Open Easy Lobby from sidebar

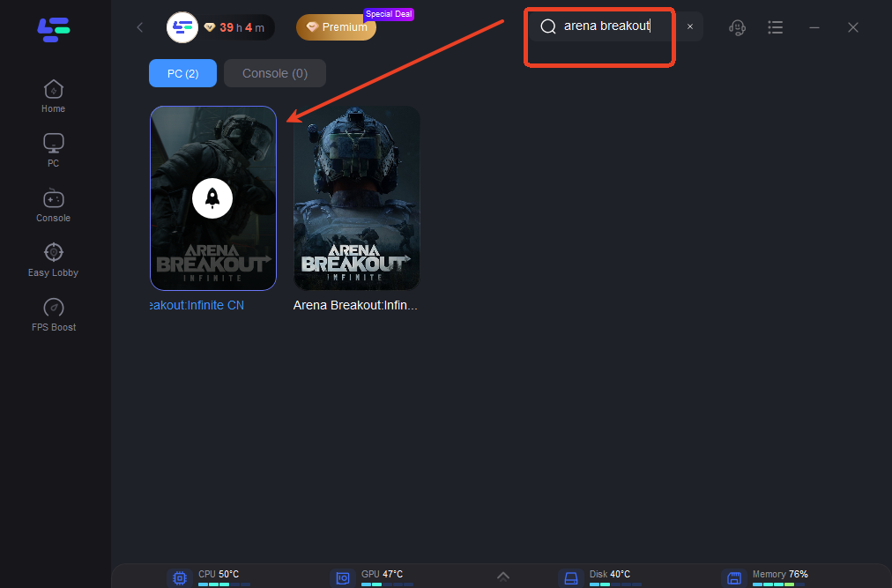pos(53,259)
